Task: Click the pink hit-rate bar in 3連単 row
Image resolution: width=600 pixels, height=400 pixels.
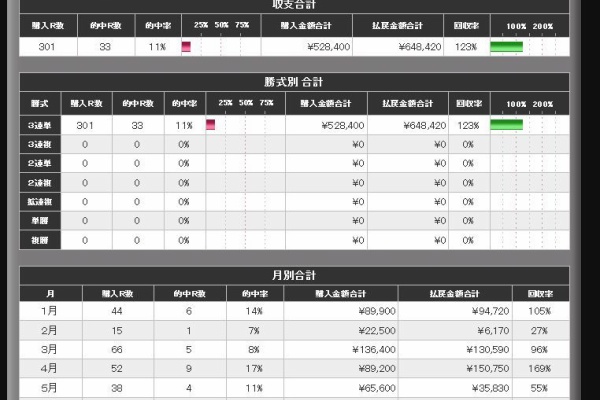Action: [x=211, y=125]
